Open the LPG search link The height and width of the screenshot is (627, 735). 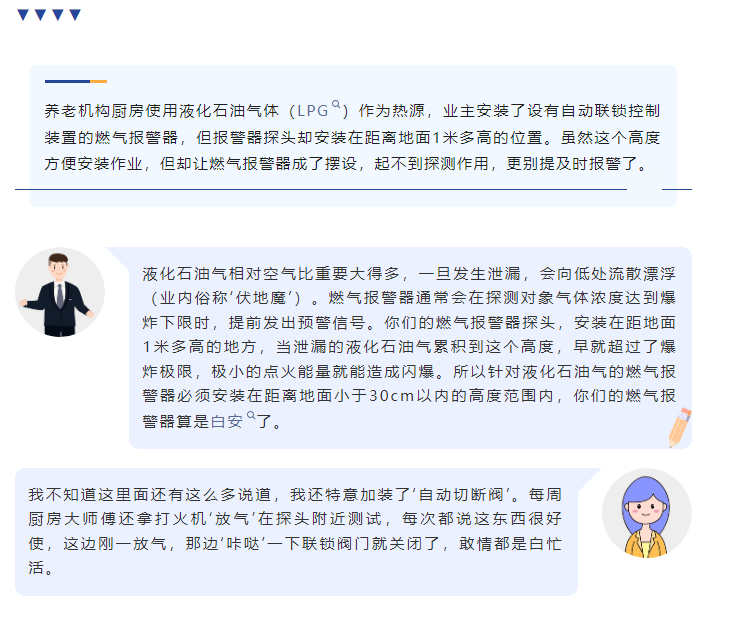[x=313, y=111]
